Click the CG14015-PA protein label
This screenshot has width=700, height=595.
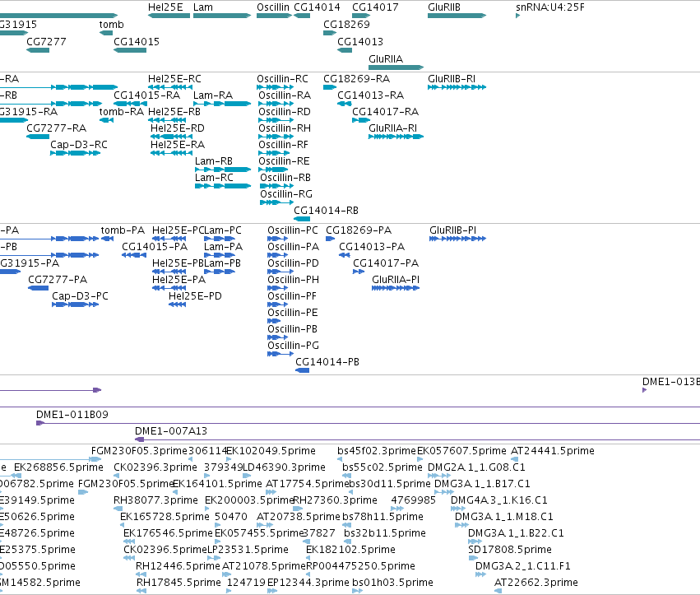(155, 247)
